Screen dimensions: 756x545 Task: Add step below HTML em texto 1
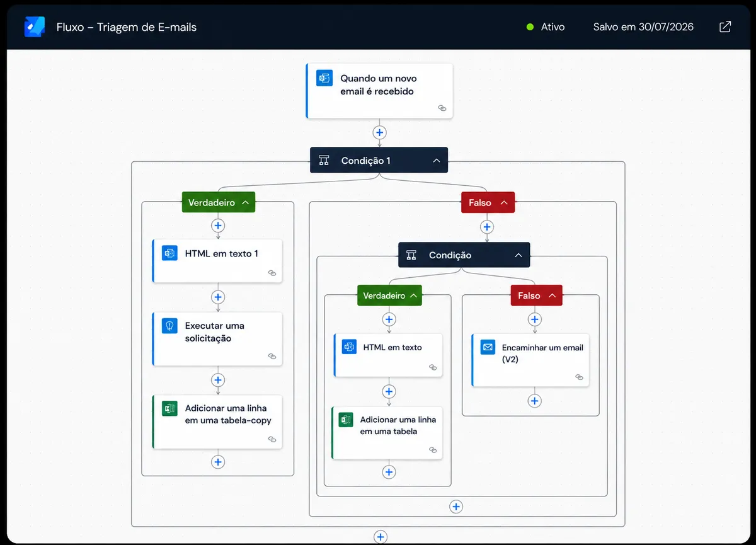click(218, 297)
